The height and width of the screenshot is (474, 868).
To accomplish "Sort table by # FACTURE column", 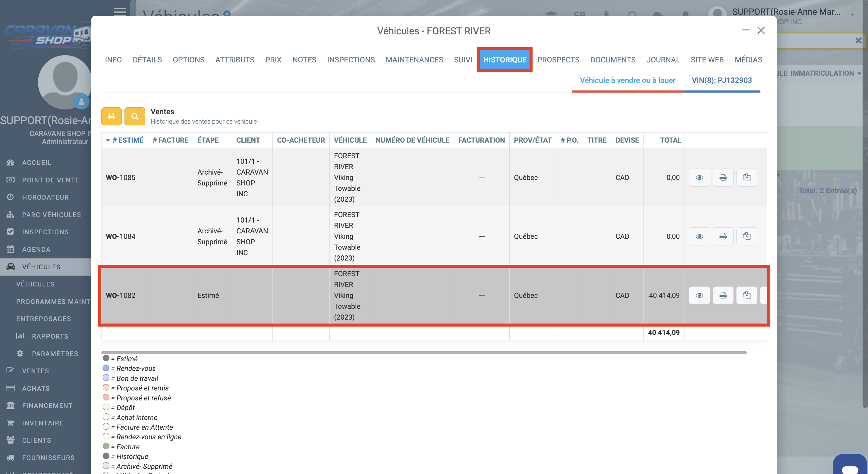I will (171, 140).
